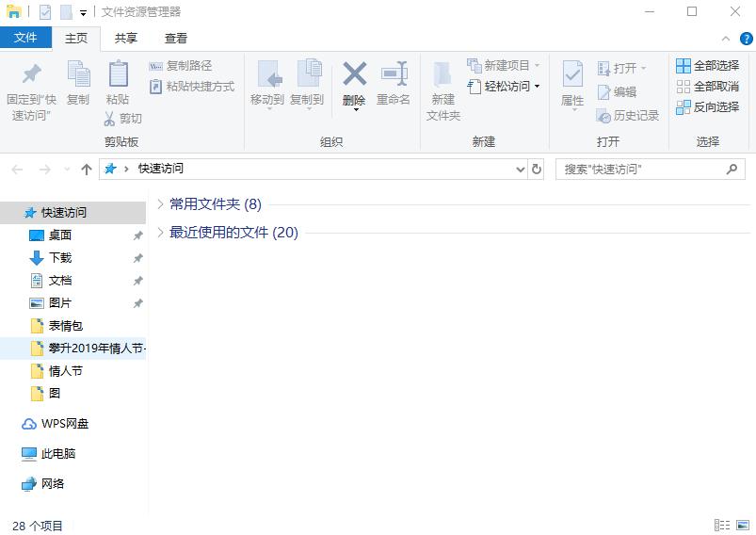Image resolution: width=756 pixels, height=535 pixels.
Task: Switch to the 共享 ribbon tab
Action: pyautogui.click(x=126, y=38)
